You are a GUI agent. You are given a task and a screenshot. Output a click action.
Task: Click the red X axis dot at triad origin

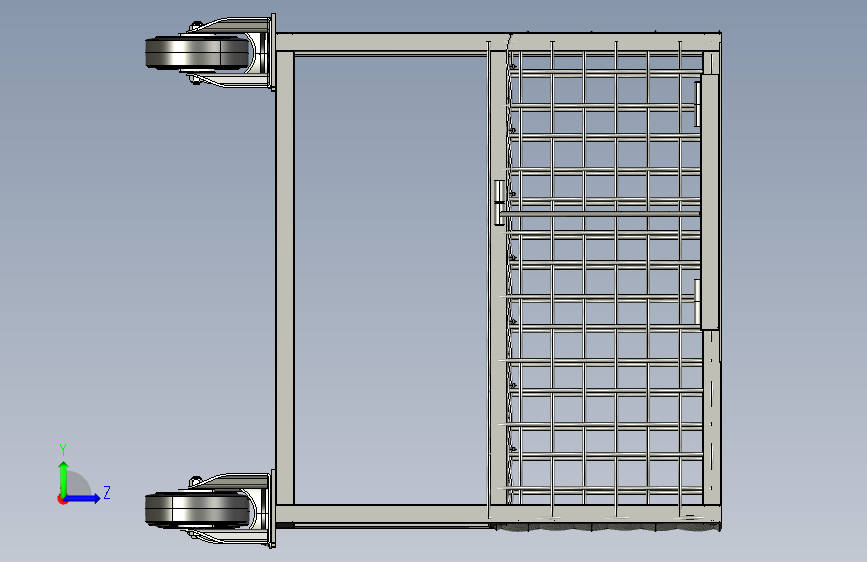[62, 499]
